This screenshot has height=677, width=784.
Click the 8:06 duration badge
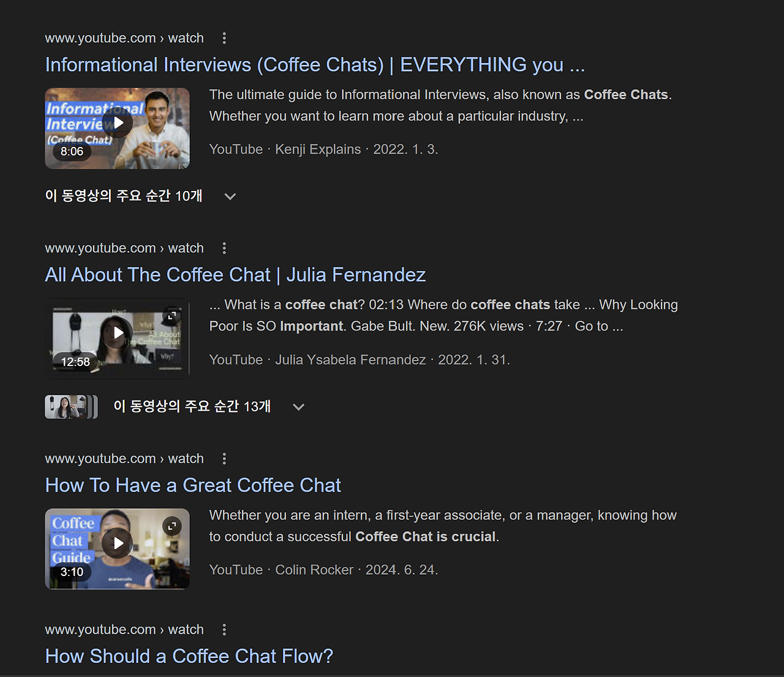pyautogui.click(x=72, y=152)
